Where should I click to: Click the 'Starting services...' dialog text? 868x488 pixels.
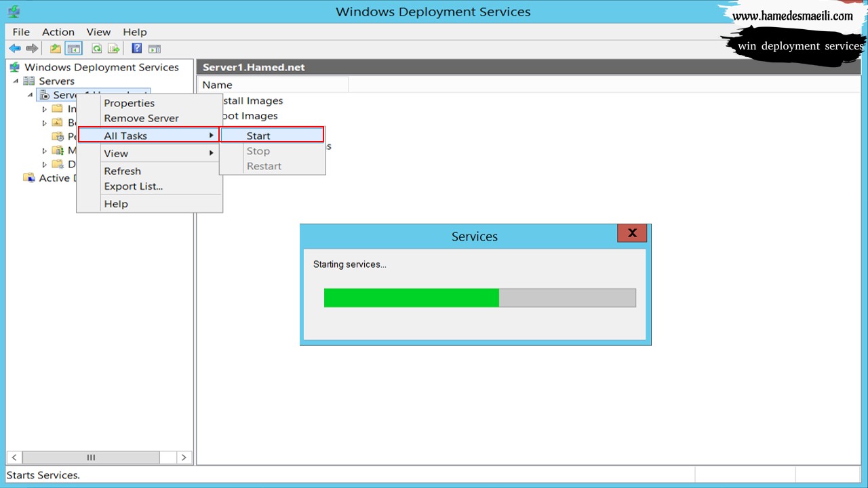point(350,264)
